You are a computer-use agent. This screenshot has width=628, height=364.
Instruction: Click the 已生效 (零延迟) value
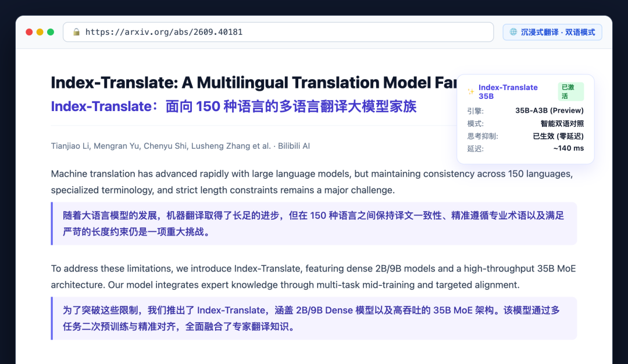(x=558, y=136)
